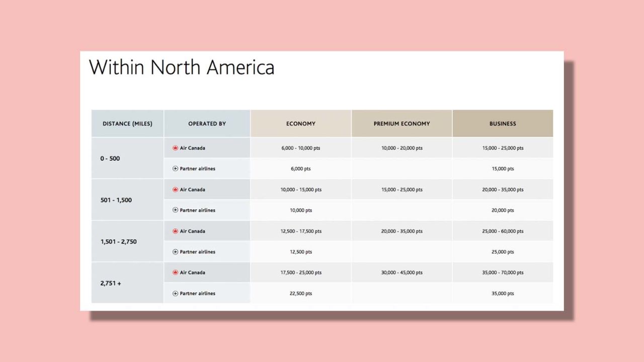The image size is (644, 362).
Task: Click "20,000 - 35,000 pts" in the Premium Economy column
Action: point(401,231)
